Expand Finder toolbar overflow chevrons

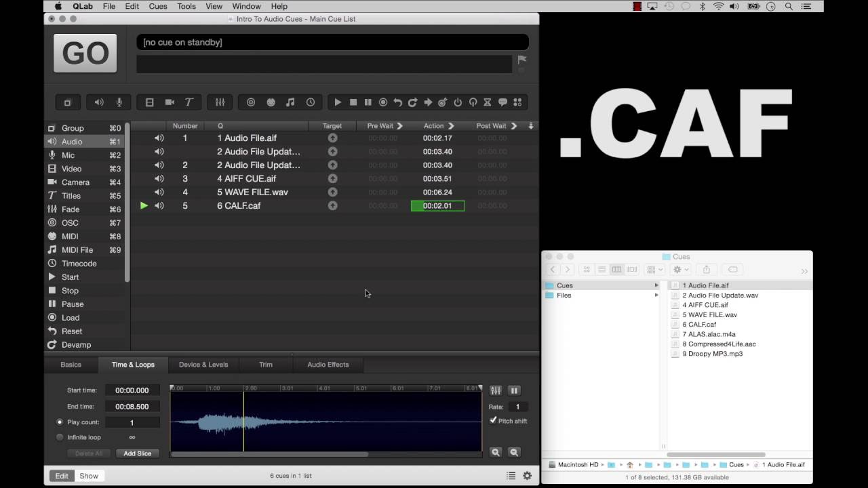tap(804, 271)
